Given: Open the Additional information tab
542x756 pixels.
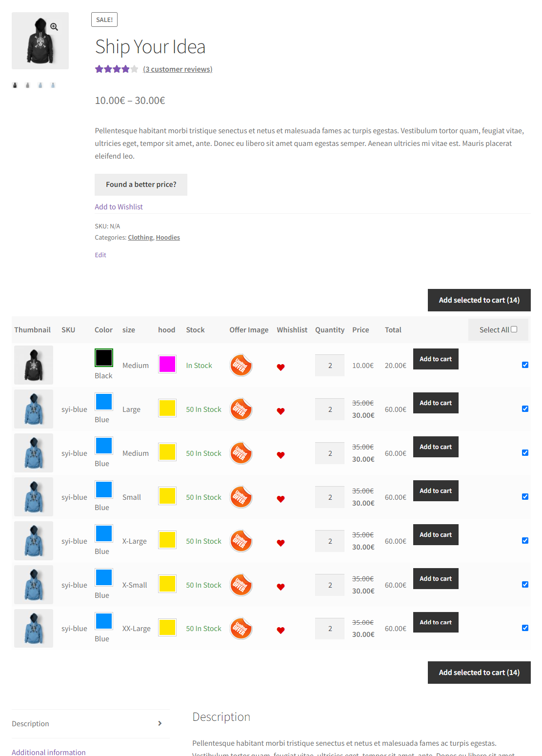Looking at the screenshot, I should [x=49, y=752].
